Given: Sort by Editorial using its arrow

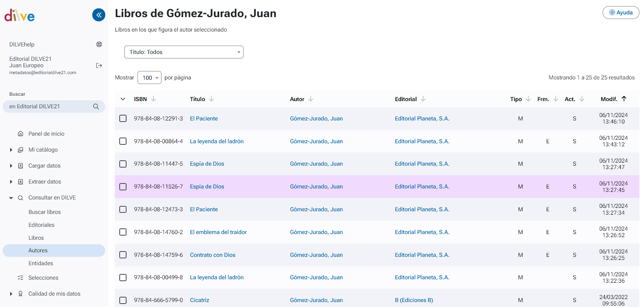Looking at the screenshot, I should (423, 99).
